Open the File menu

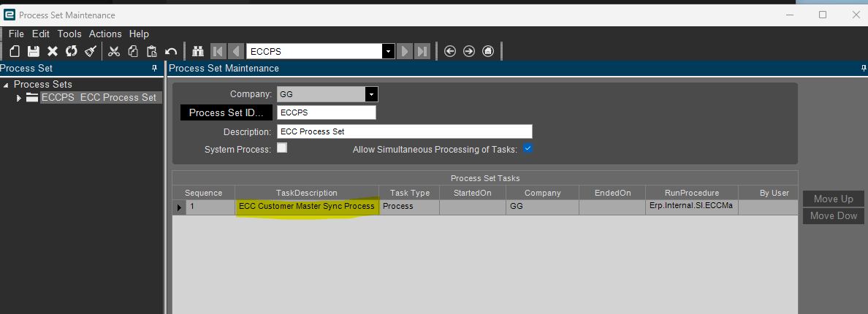click(x=17, y=34)
